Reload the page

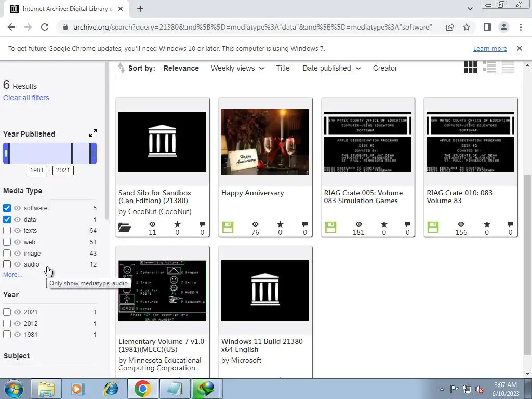pyautogui.click(x=45, y=27)
